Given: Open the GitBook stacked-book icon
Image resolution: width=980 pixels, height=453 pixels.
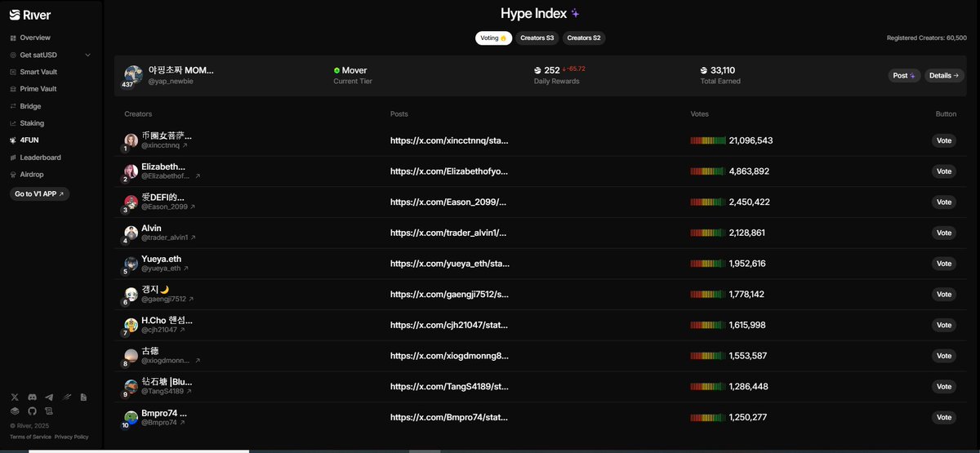Looking at the screenshot, I should pos(15,411).
